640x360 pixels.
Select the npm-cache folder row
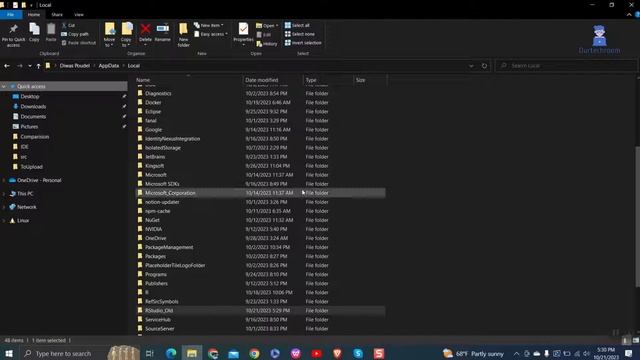260,211
